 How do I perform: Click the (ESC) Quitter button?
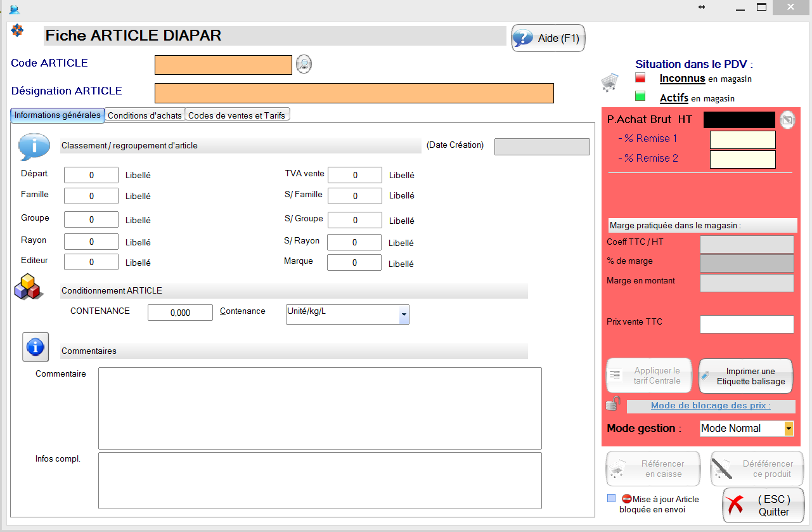[x=763, y=505]
